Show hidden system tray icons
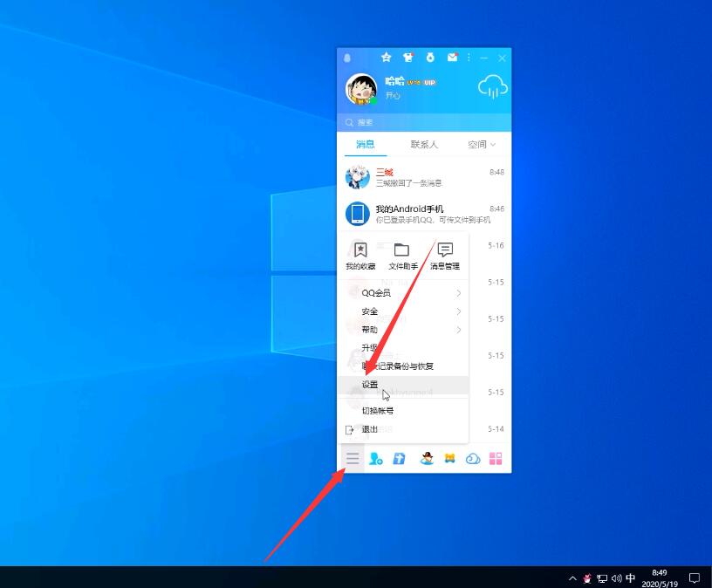 572,578
